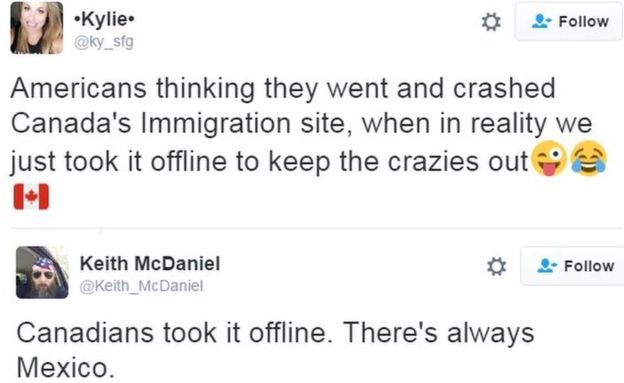Follow Keith McDaniel's account

click(572, 266)
